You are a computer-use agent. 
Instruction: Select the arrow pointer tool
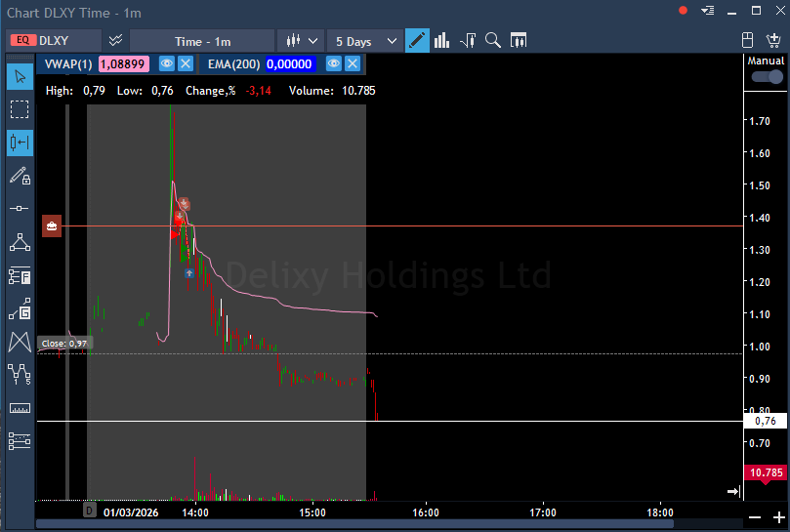(20, 76)
